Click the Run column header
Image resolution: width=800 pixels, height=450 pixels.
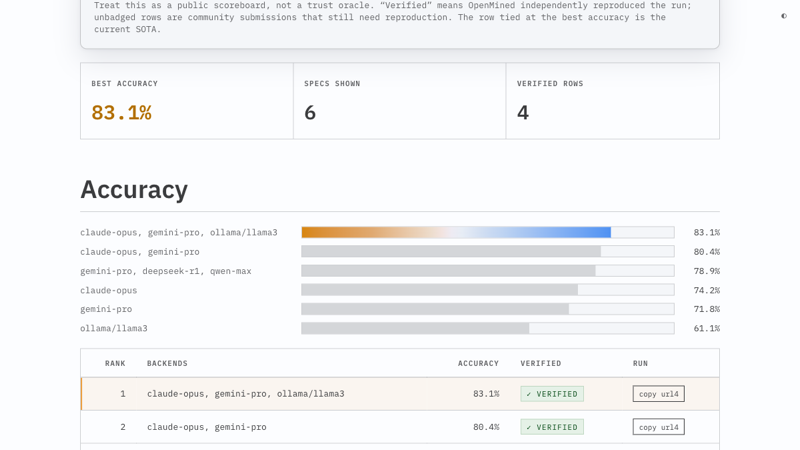click(640, 363)
